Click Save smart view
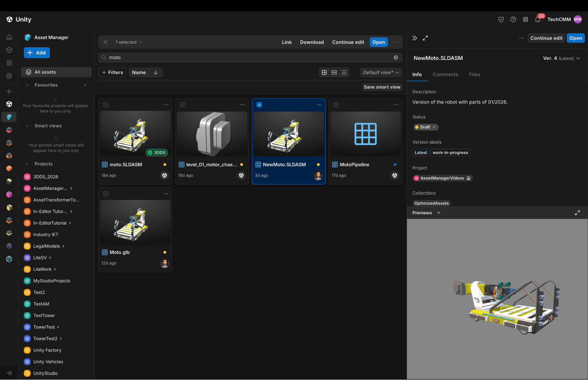The image size is (588, 380). [x=382, y=87]
